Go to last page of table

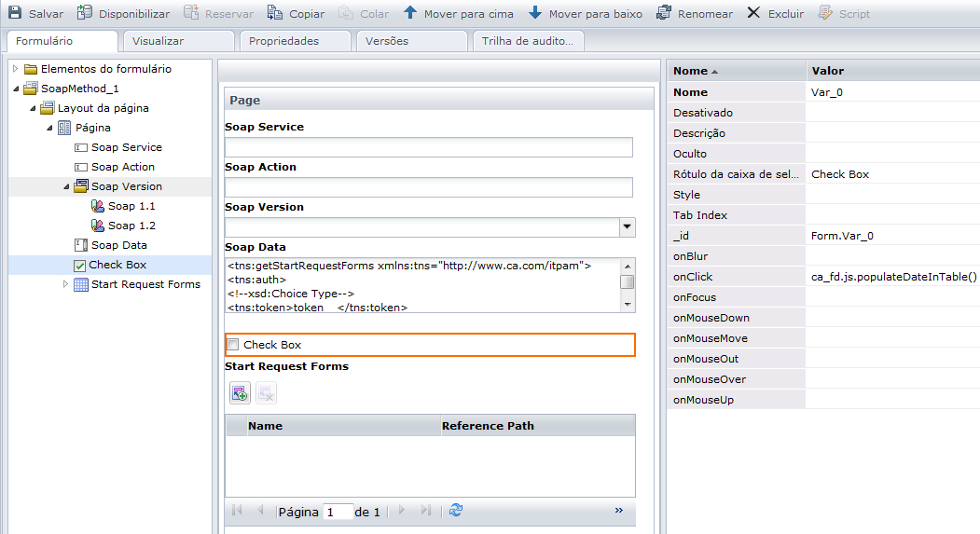(x=425, y=511)
